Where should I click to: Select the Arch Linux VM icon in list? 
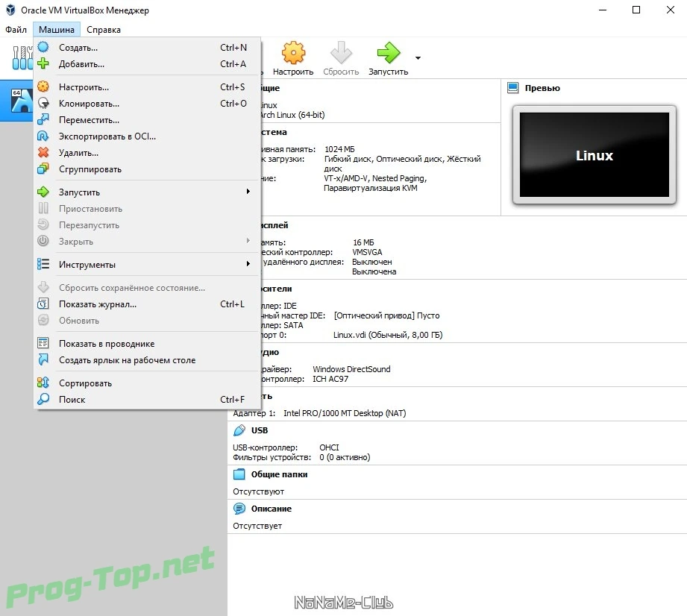pos(21,101)
